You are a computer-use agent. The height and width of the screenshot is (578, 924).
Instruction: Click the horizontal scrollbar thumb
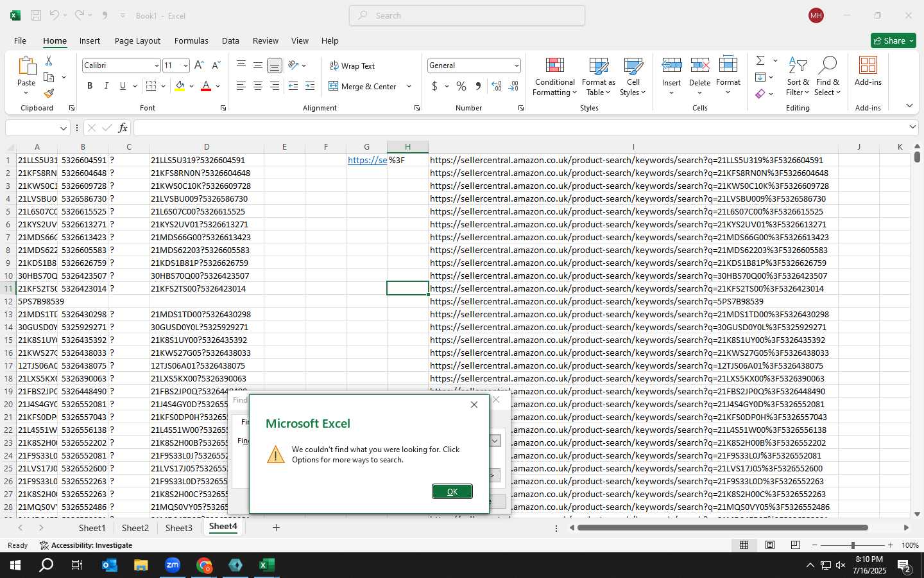coord(723,527)
